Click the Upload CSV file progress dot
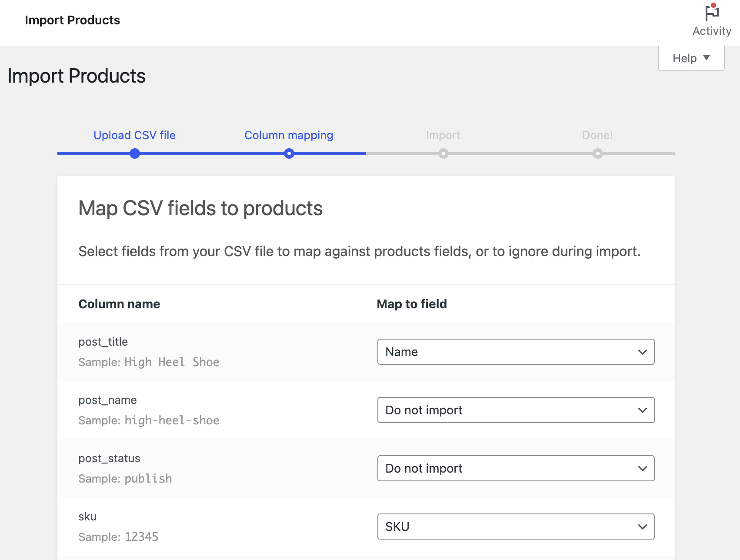The height and width of the screenshot is (560, 740). pos(135,153)
